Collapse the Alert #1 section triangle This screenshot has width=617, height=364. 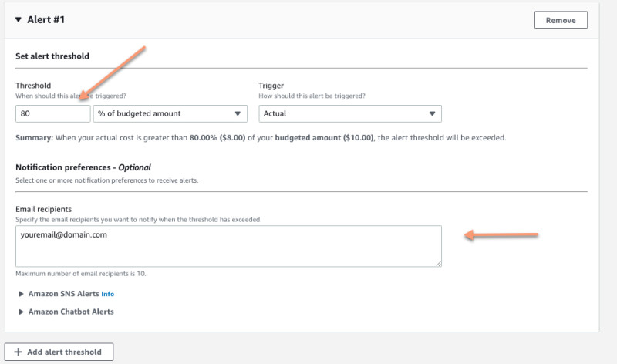(19, 20)
